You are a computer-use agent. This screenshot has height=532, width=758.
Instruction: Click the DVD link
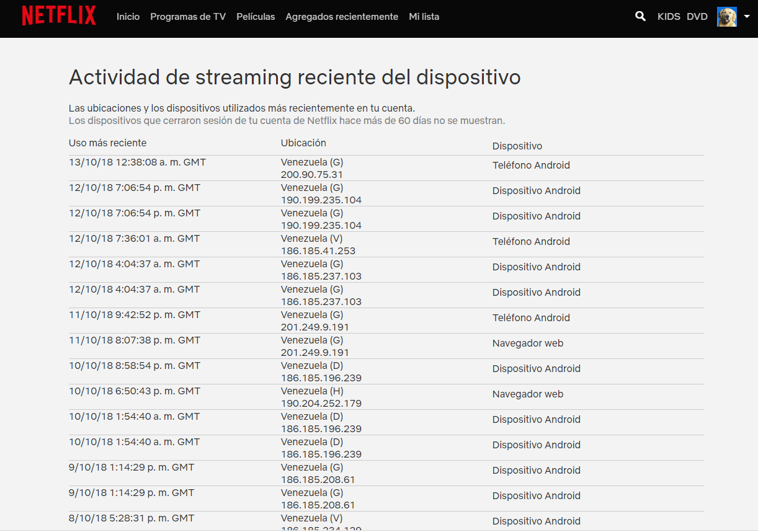coord(697,17)
